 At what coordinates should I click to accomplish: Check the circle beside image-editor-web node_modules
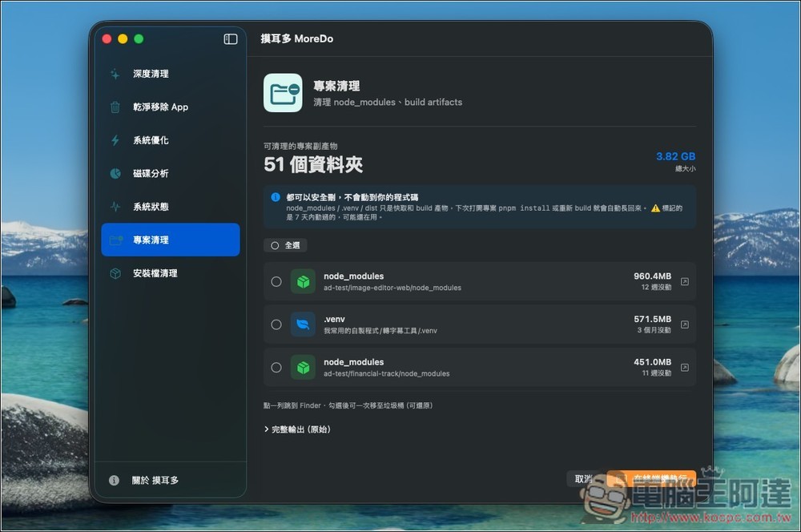tap(276, 281)
